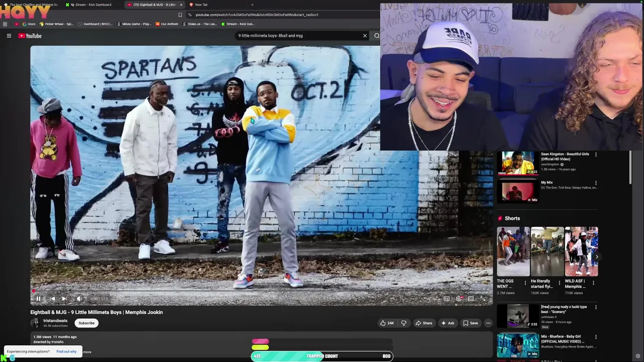This screenshot has width=644, height=362.
Task: Click the red video progress bar
Action: (x=262, y=291)
